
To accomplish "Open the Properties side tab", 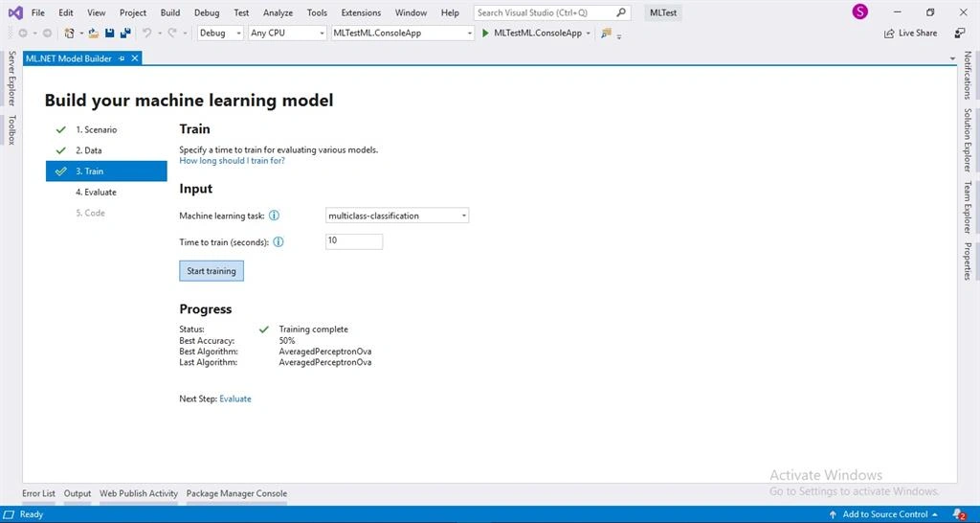I will [967, 261].
